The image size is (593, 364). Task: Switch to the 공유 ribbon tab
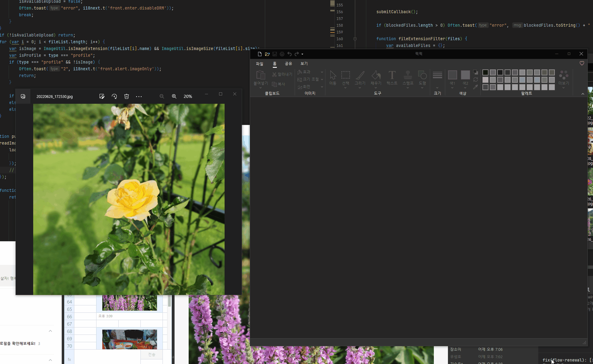[288, 64]
